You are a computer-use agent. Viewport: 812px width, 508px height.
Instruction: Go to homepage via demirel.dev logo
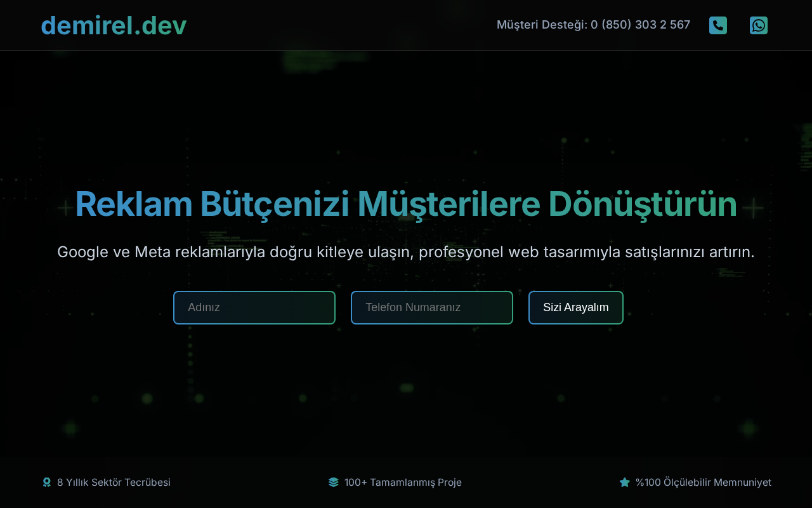click(114, 25)
